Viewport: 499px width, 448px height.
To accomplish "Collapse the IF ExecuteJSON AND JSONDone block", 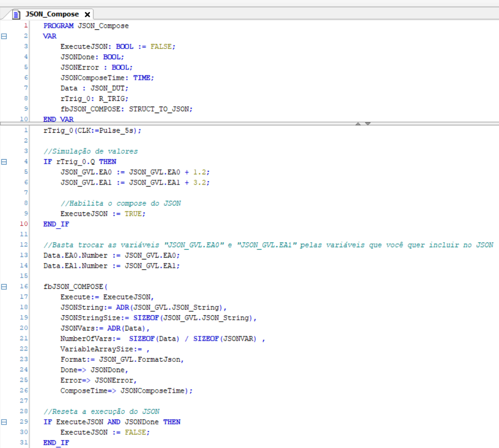I will click(x=4, y=422).
